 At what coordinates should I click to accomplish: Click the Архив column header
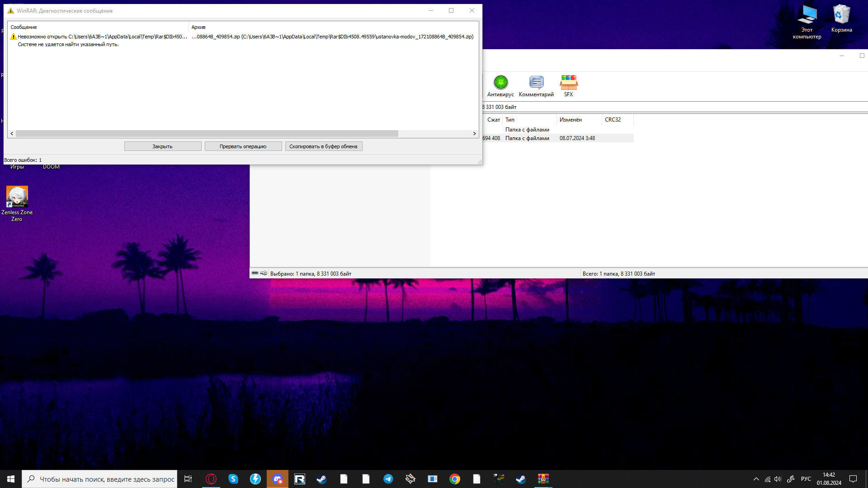pyautogui.click(x=198, y=27)
